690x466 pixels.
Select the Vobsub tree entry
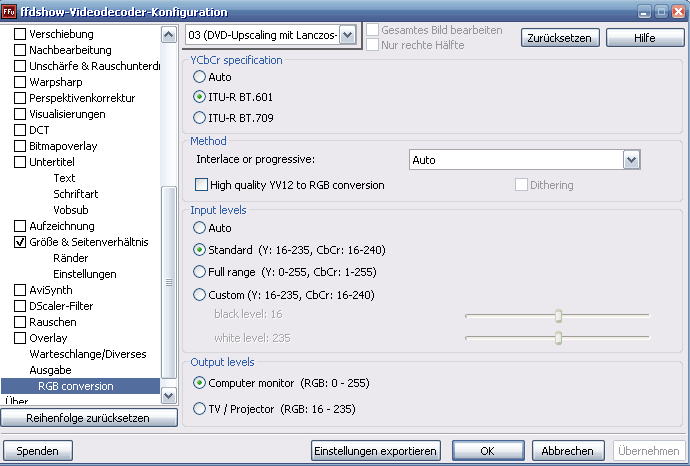coord(71,210)
